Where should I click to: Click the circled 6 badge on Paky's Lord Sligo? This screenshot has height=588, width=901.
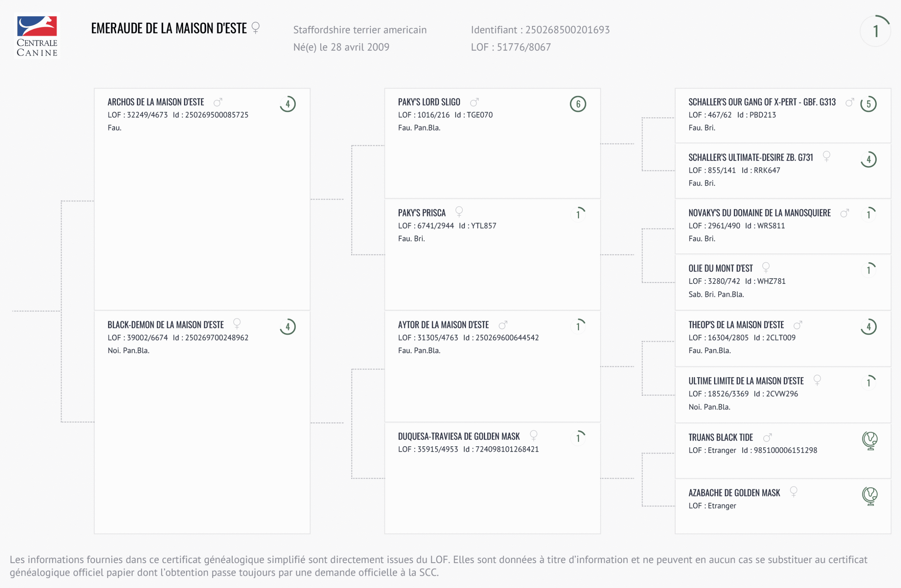(x=578, y=104)
